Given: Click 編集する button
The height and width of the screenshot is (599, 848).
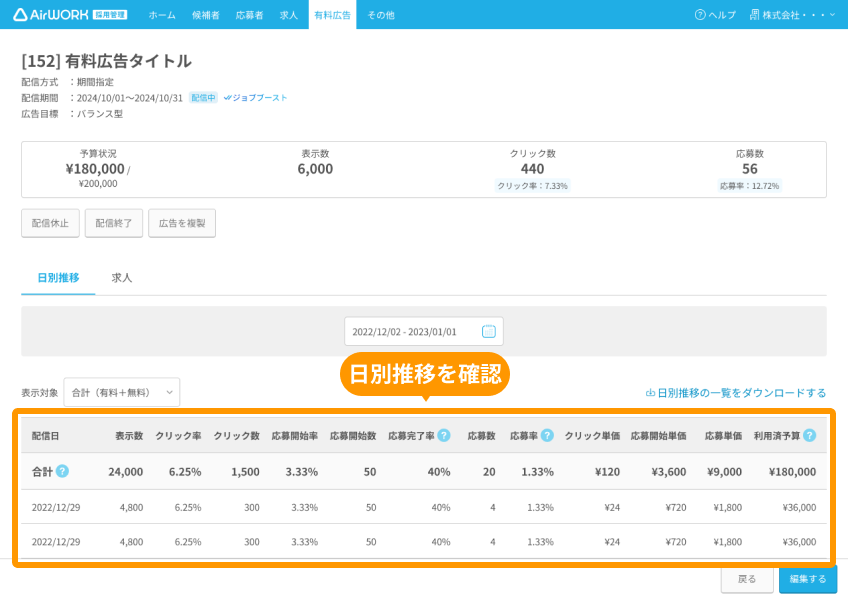Looking at the screenshot, I should tap(808, 579).
